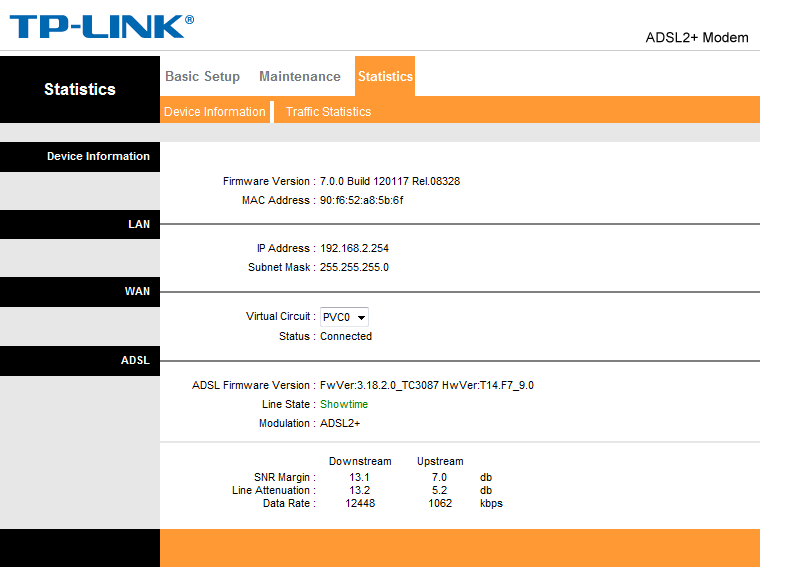Click the Statistics sidebar title

click(x=80, y=89)
